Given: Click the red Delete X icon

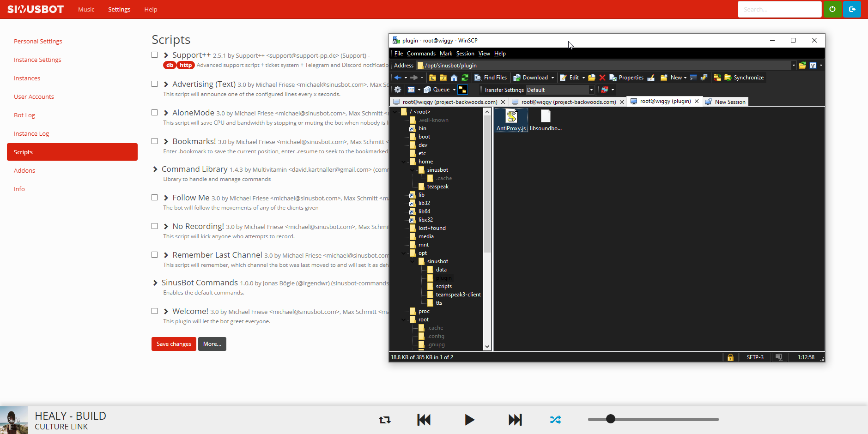Looking at the screenshot, I should (602, 78).
